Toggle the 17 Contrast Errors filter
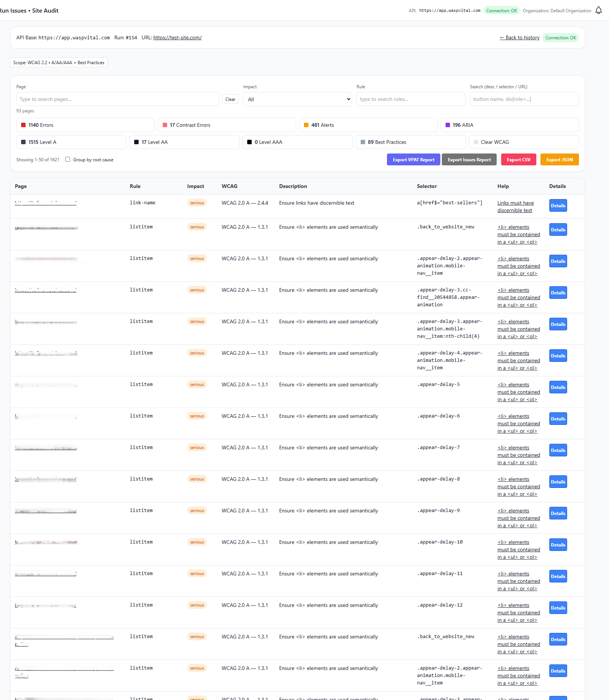The height and width of the screenshot is (700, 609). (x=226, y=125)
